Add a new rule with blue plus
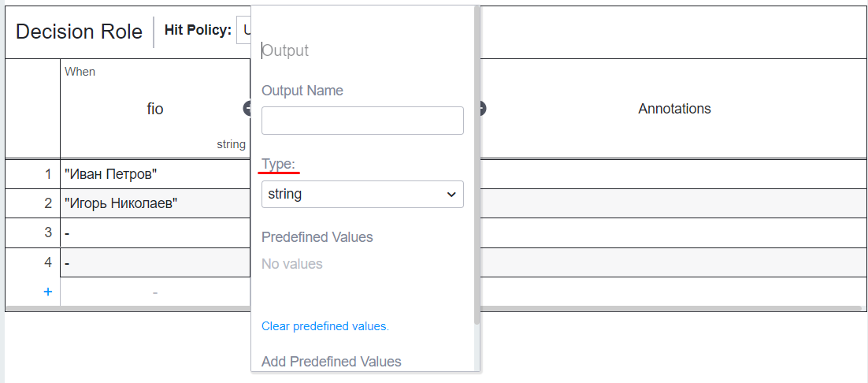The image size is (868, 383). [47, 292]
